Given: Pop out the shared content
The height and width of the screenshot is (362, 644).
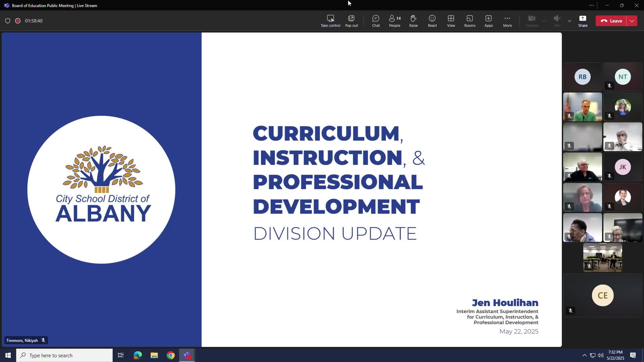Looking at the screenshot, I should tap(351, 21).
